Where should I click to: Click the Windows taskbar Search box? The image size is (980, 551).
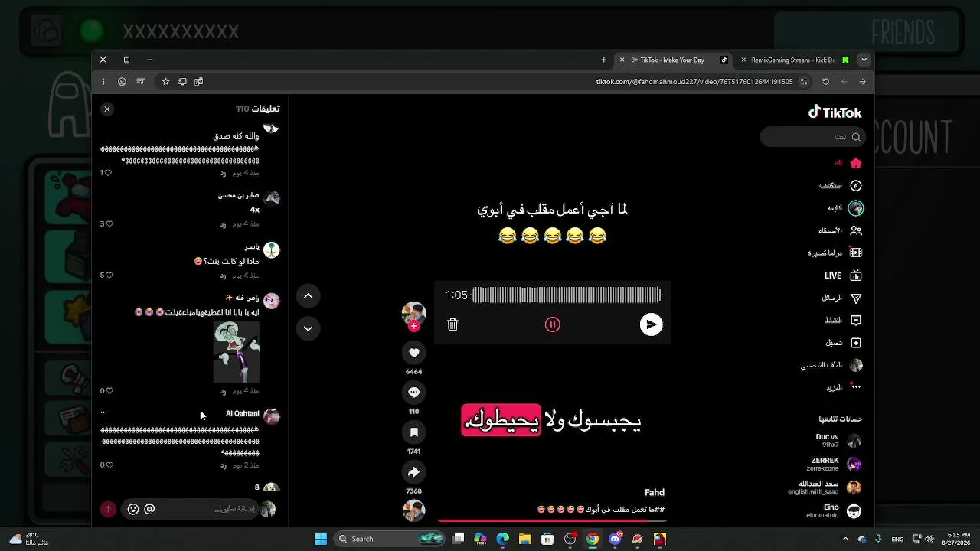tap(390, 539)
